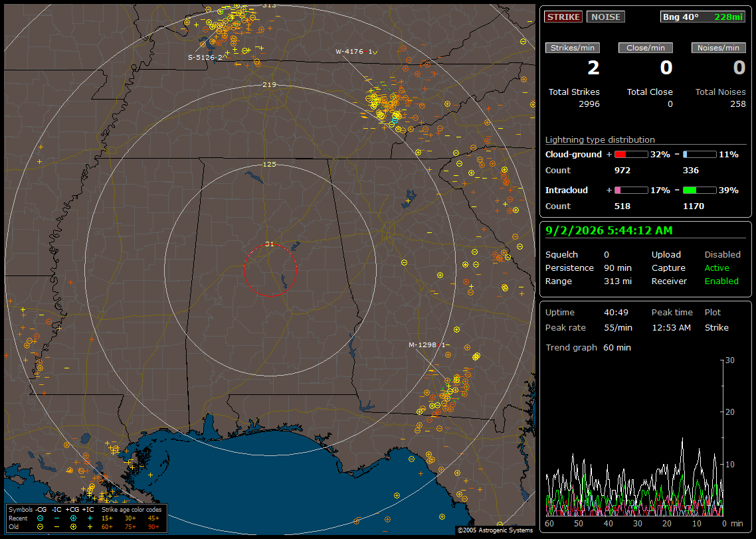Click the Trend graph 60 min setting
This screenshot has height=539, width=756.
coord(616,347)
